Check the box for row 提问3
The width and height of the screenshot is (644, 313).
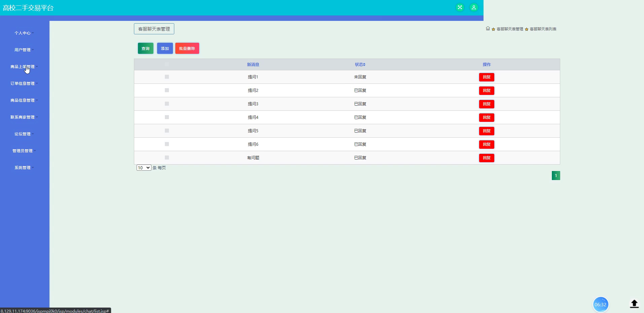click(x=167, y=104)
